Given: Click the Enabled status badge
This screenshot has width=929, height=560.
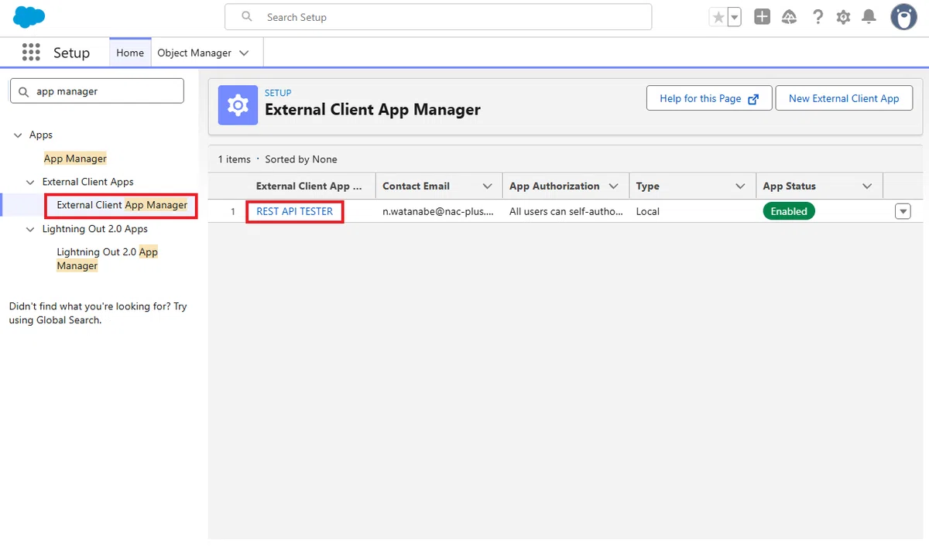Looking at the screenshot, I should pos(789,211).
